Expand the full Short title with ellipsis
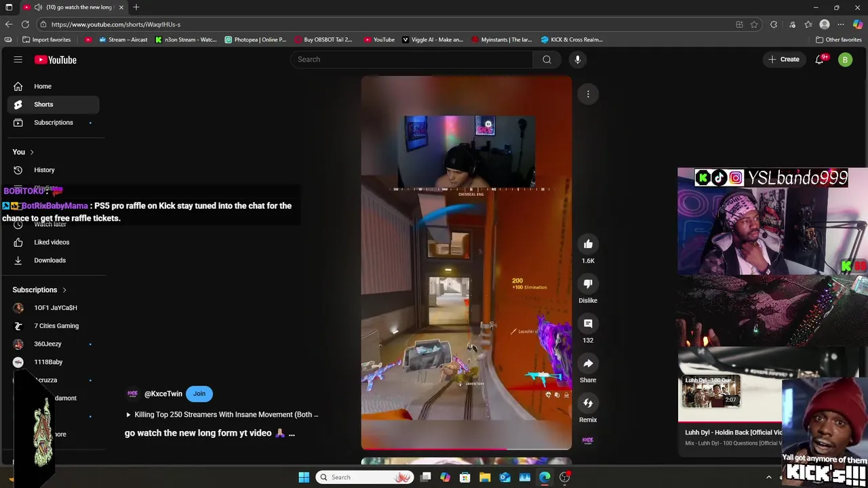Screen dimensions: 868x488 coord(292,434)
